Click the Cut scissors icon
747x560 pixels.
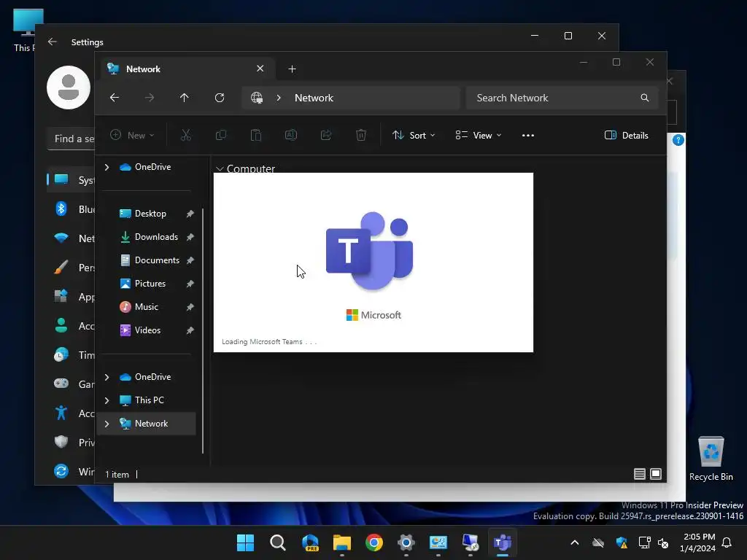pos(186,135)
